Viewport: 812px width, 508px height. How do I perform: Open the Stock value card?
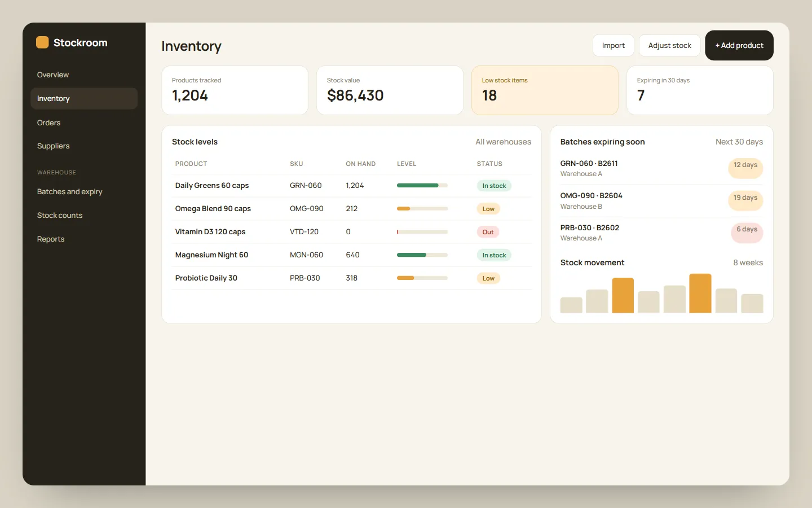pyautogui.click(x=390, y=90)
